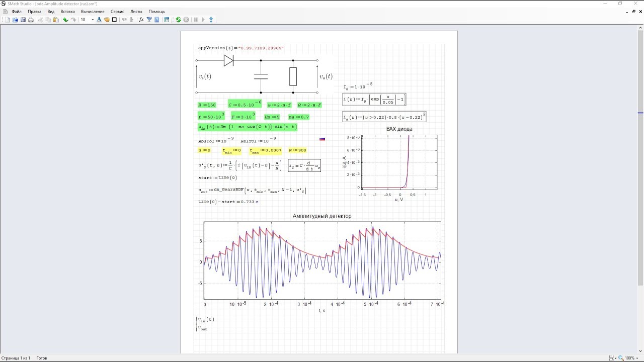Select the R := 150 definition

[x=207, y=105]
